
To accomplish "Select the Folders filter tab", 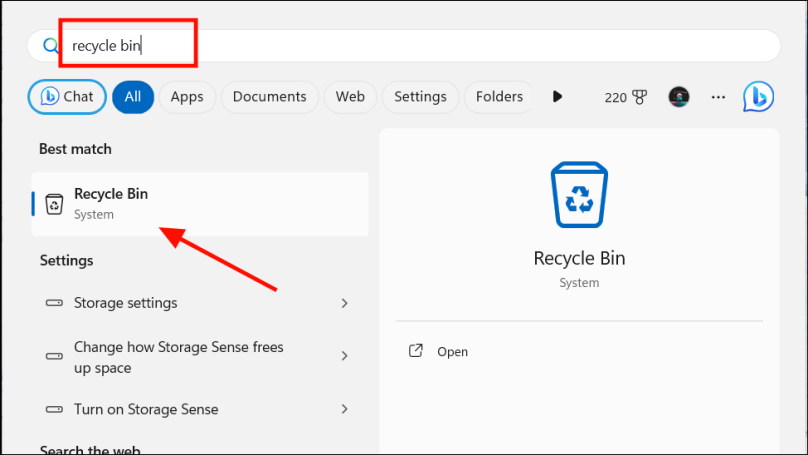I will tap(499, 97).
